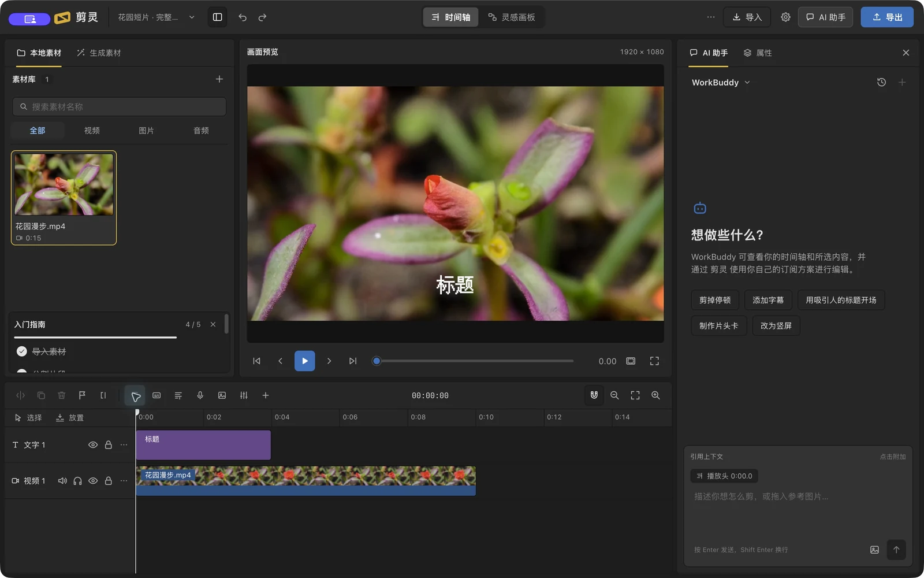Open preview aspect ratio options icon

(631, 361)
